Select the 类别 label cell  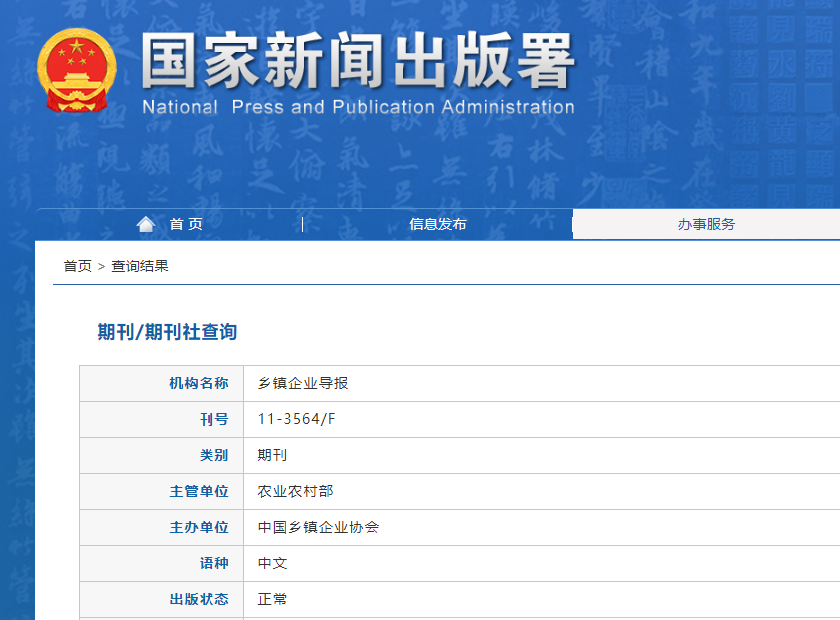(162, 456)
